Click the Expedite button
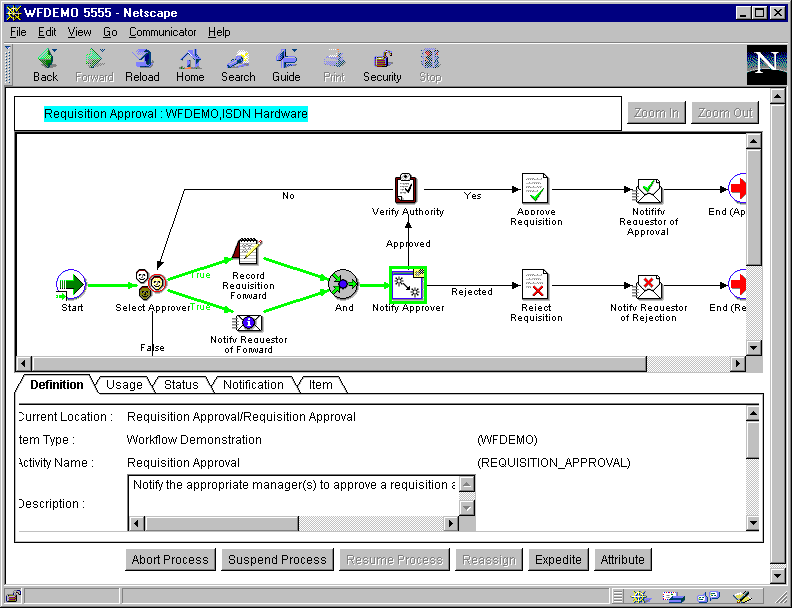Viewport: 792px width, 608px height. (x=558, y=560)
